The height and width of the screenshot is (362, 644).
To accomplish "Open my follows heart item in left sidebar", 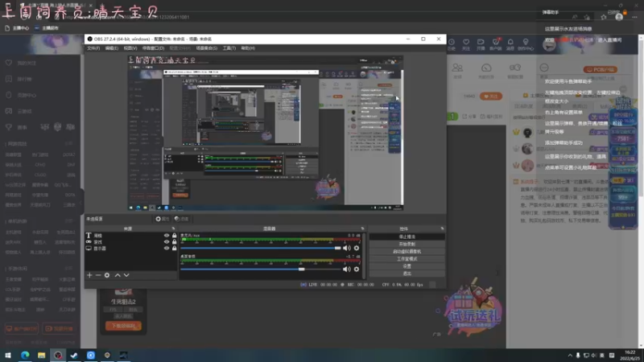I will tap(21, 63).
